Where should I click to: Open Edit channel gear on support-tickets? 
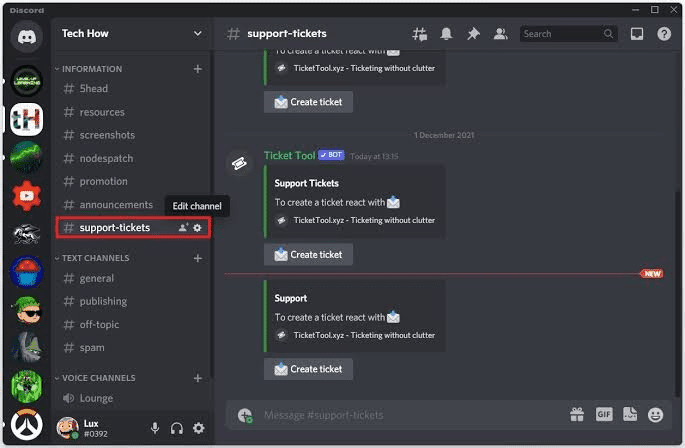coord(197,228)
